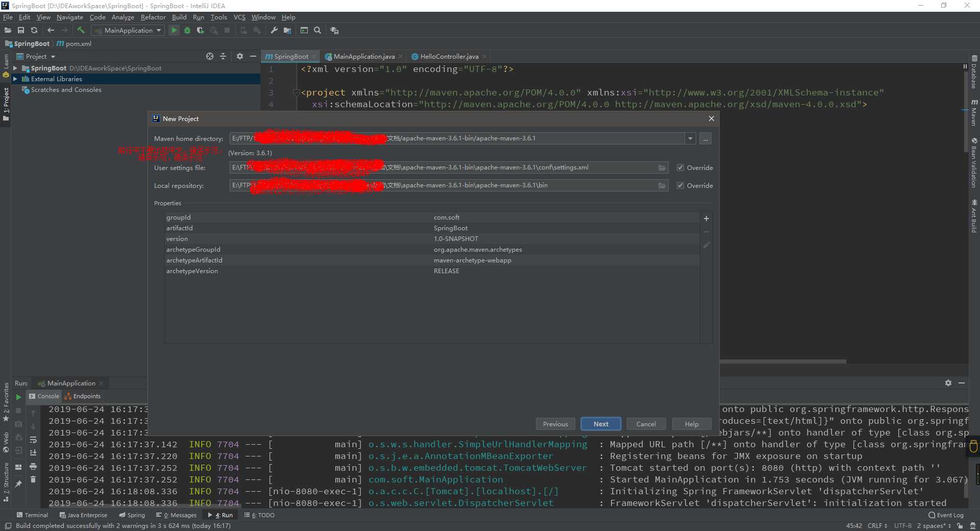980x531 pixels.
Task: Switch to the Endpoints tab in Run panel
Action: point(83,396)
